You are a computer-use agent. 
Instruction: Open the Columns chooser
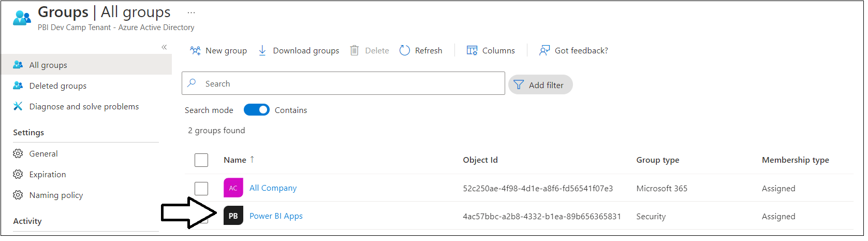[x=491, y=50]
